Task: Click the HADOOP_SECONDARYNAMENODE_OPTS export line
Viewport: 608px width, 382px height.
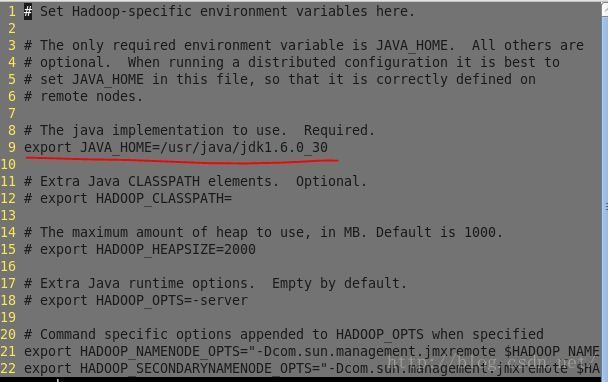Action: [x=312, y=368]
